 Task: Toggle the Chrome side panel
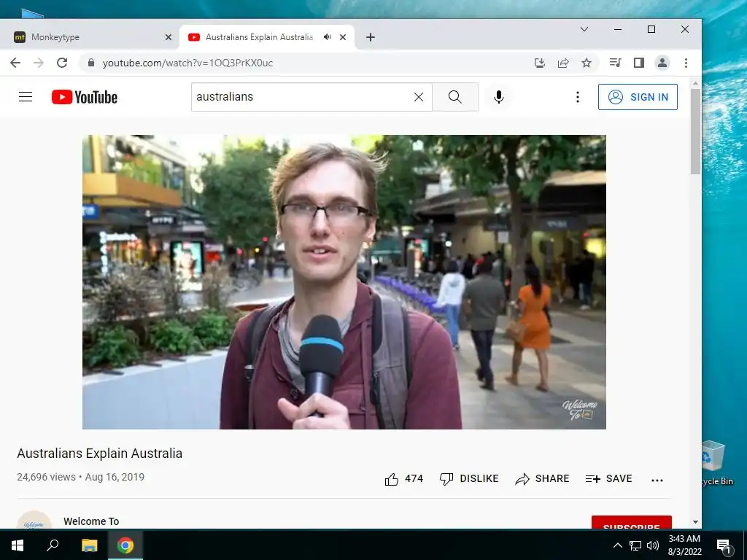pyautogui.click(x=639, y=63)
